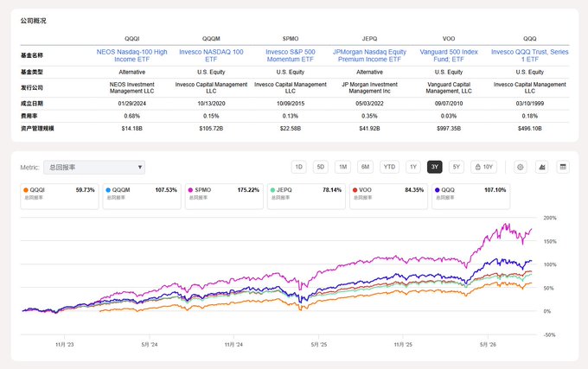Click the 0.03% expense ratio cell
This screenshot has height=369, width=588.
[x=449, y=116]
